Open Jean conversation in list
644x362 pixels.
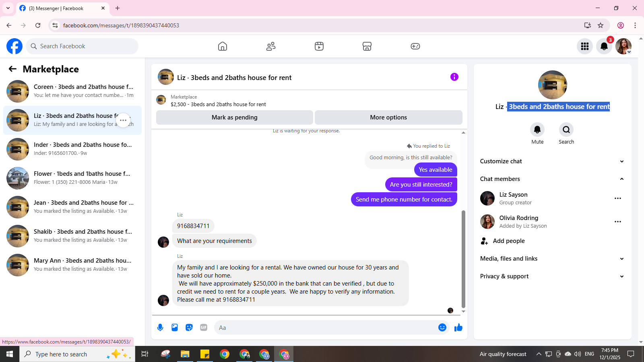click(x=72, y=207)
